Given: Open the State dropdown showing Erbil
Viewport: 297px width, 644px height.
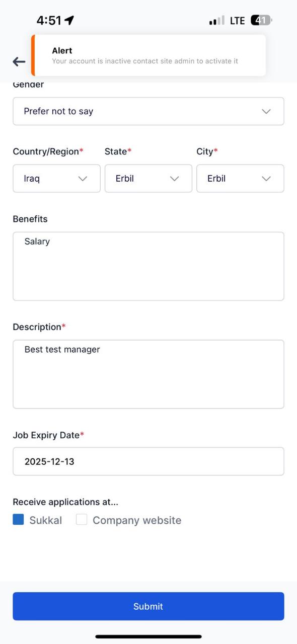Looking at the screenshot, I should pyautogui.click(x=148, y=178).
